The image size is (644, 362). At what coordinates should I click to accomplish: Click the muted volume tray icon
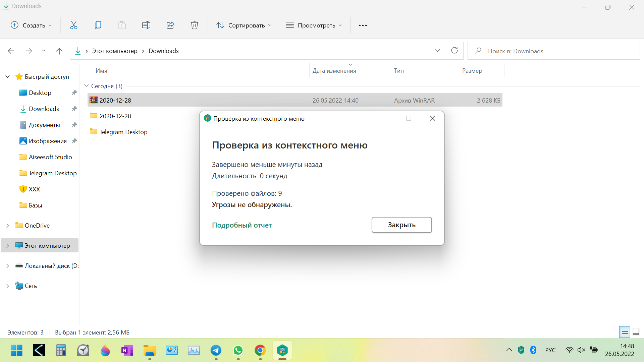(581, 350)
